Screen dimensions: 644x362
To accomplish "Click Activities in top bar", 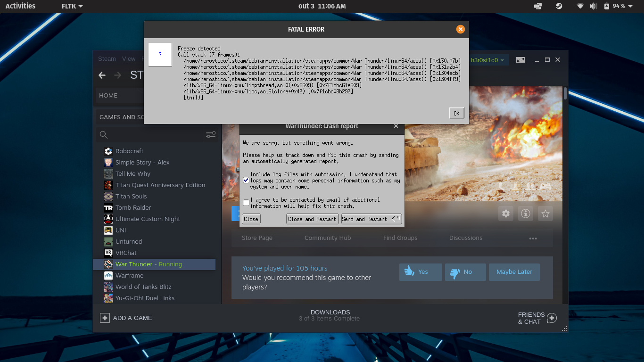I will pyautogui.click(x=20, y=6).
